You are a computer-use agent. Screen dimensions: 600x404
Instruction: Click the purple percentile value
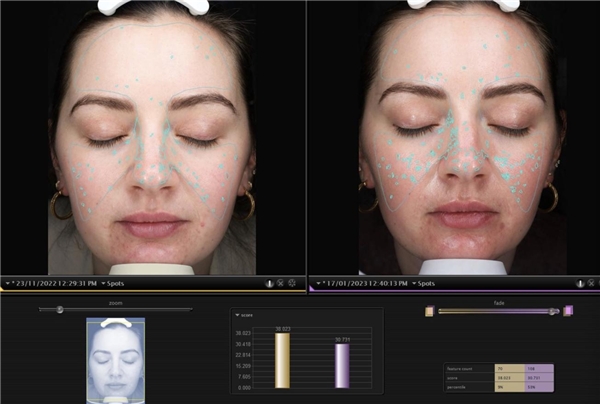pyautogui.click(x=531, y=388)
